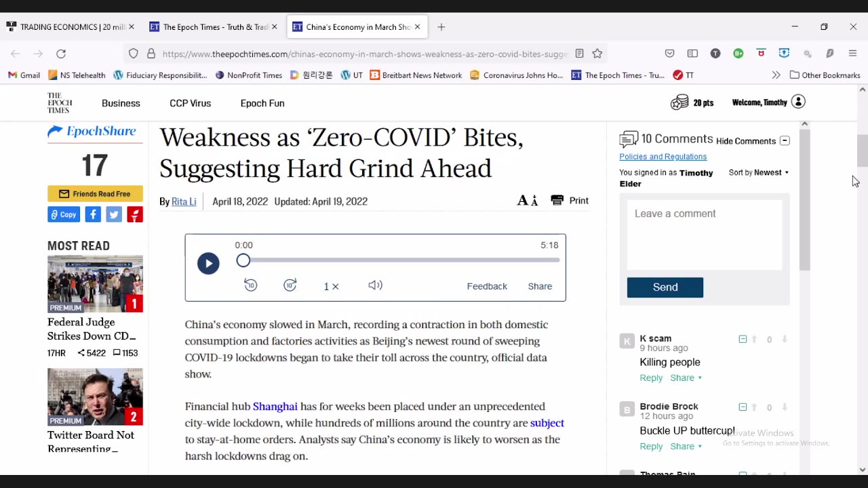The image size is (868, 488).
Task: Collapse K scam's comment
Action: click(x=743, y=339)
